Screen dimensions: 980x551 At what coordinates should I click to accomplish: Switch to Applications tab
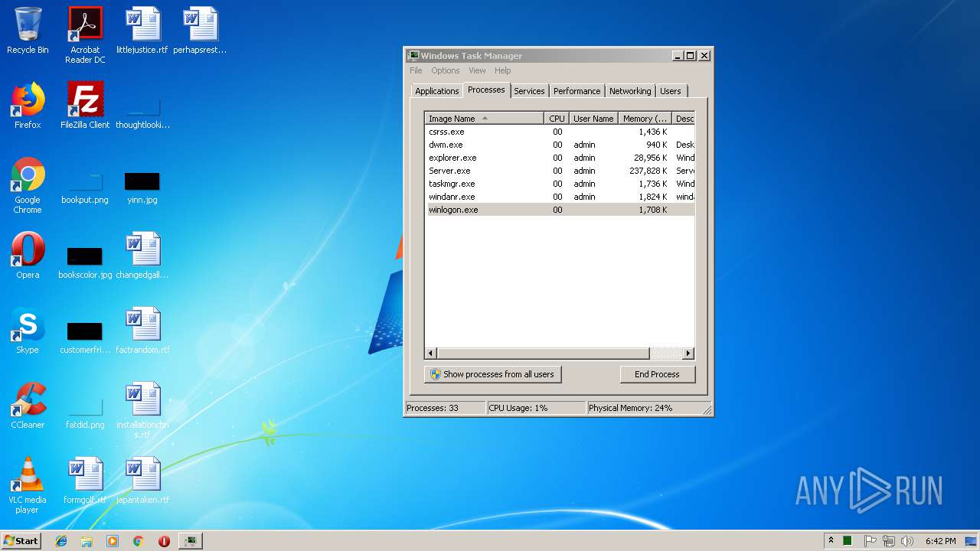pos(436,91)
